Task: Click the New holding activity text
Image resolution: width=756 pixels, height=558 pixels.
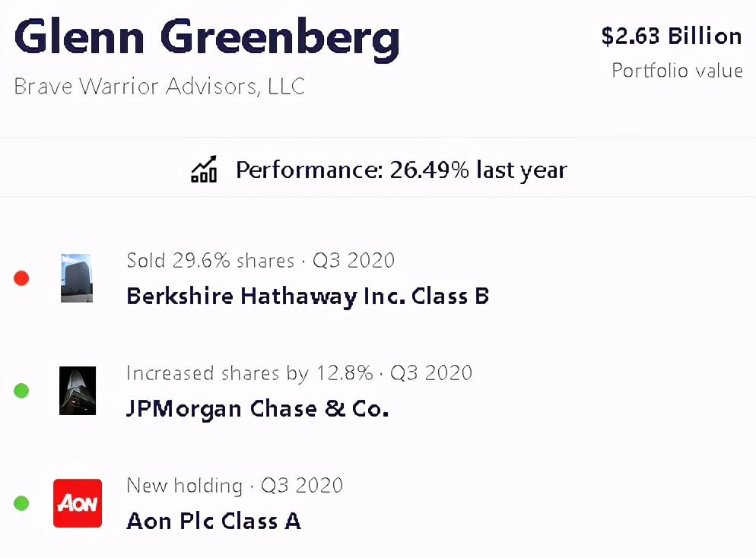Action: [x=184, y=486]
